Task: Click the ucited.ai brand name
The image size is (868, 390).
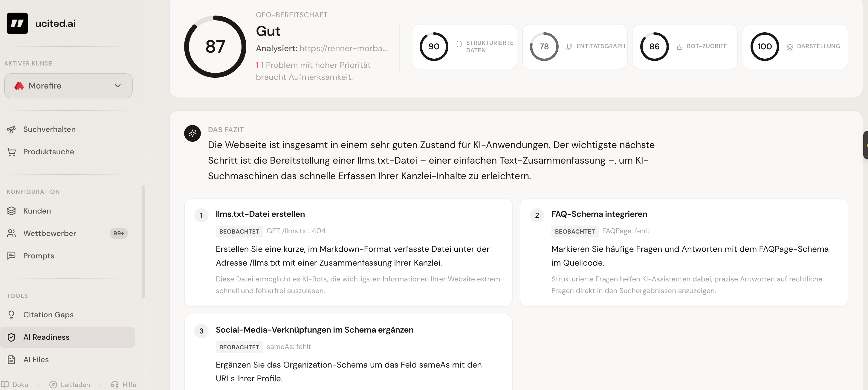Action: [x=55, y=23]
